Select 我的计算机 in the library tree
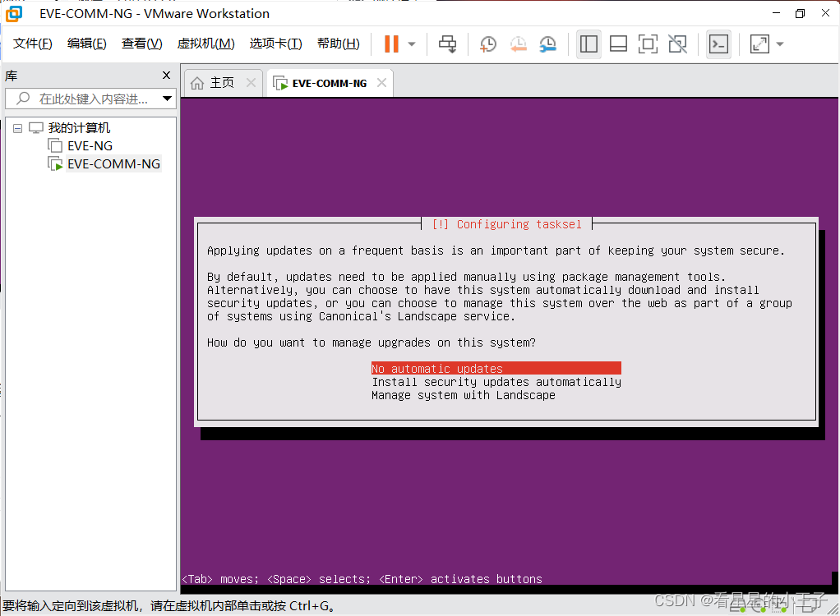 [79, 128]
